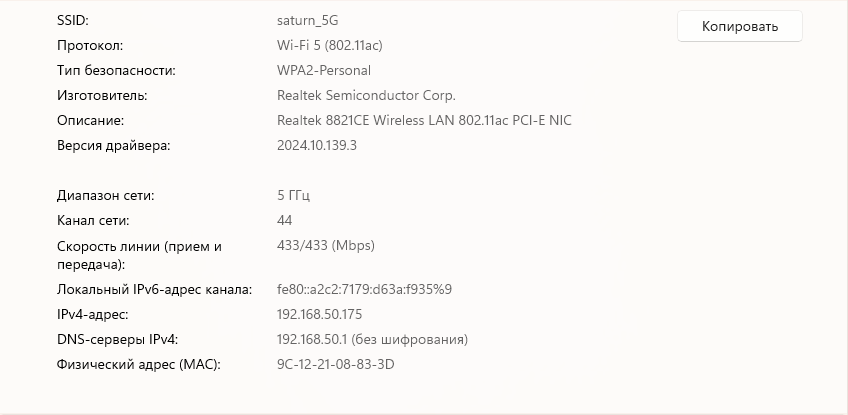Viewport: 848px width, 415px height.
Task: Click the 433/433 (Mbps) link speed value
Action: point(325,245)
